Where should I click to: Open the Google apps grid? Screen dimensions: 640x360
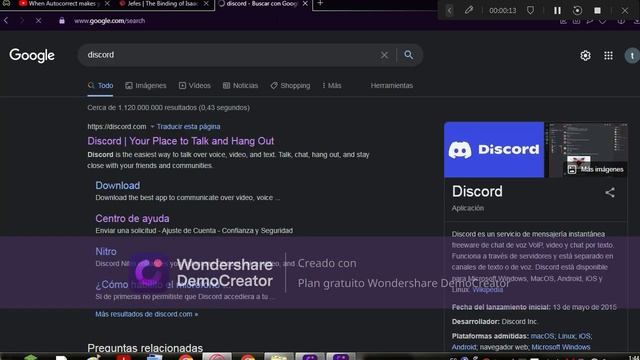click(608, 56)
